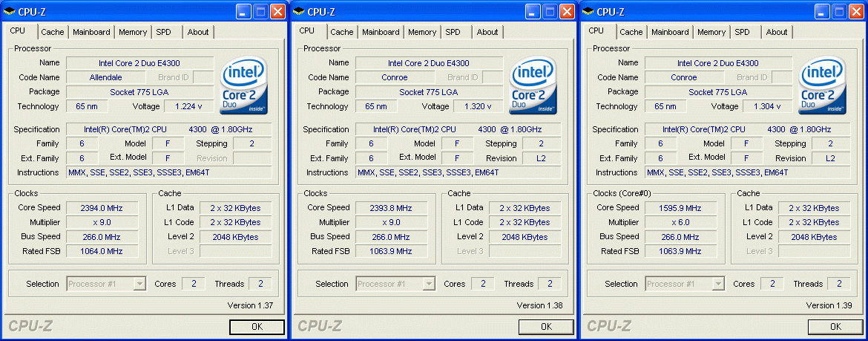Maximize the version 1.39 CPU-Z window
This screenshot has height=341, width=868.
pos(840,11)
